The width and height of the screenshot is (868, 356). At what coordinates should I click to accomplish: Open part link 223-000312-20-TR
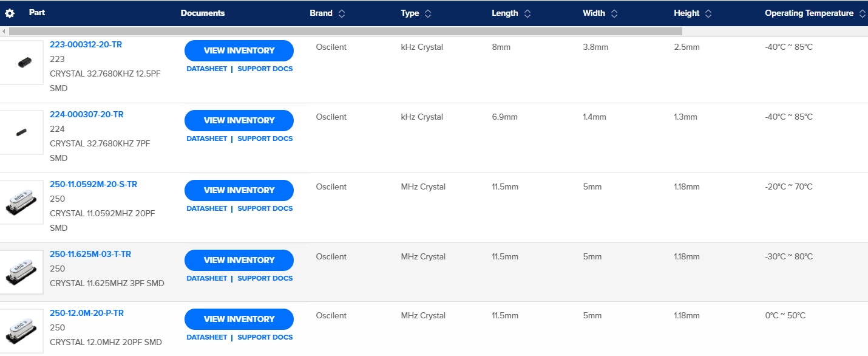pyautogui.click(x=86, y=44)
